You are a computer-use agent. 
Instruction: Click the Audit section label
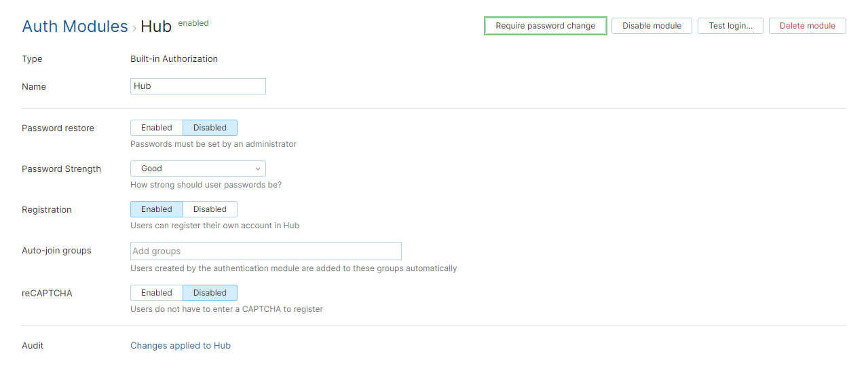click(x=33, y=346)
